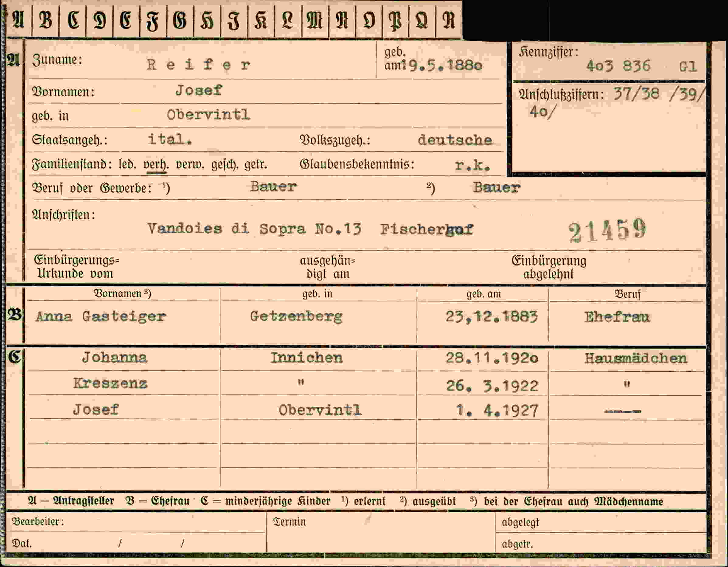Click the 'Einbürgerung abgelehnt' label

coord(549,267)
